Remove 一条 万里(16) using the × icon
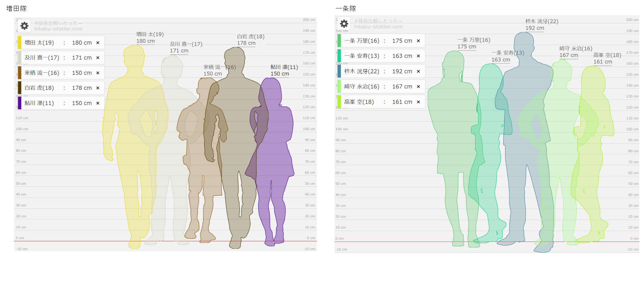 click(418, 41)
